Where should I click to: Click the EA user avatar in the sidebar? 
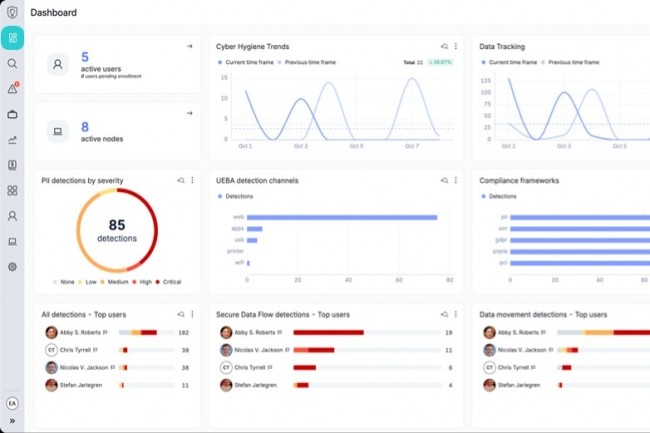click(x=12, y=401)
